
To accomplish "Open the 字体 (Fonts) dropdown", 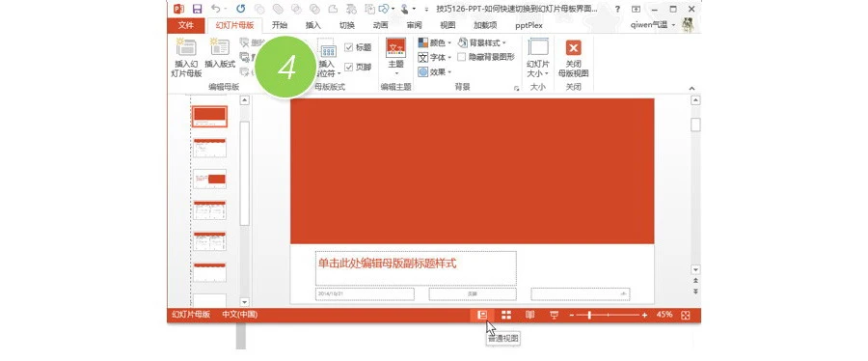I will pos(435,57).
